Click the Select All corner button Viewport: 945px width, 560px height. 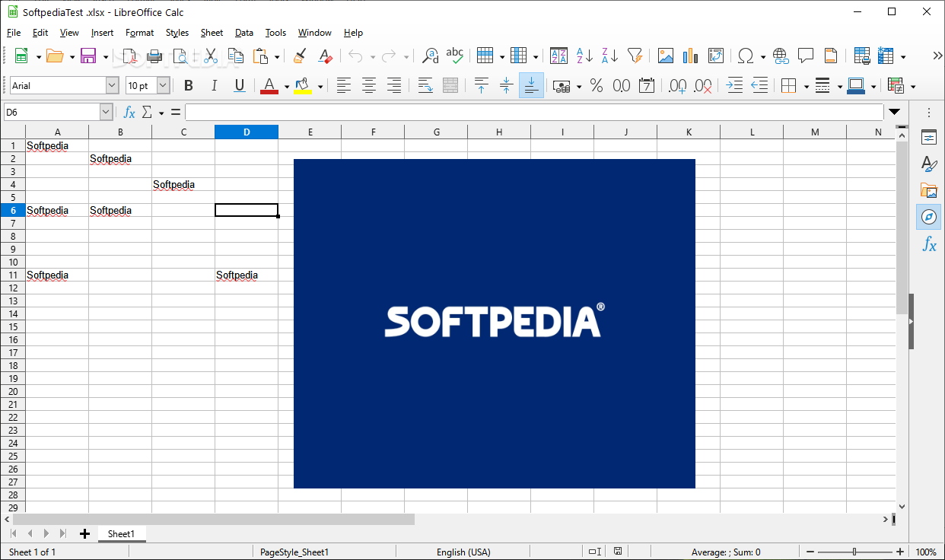13,132
